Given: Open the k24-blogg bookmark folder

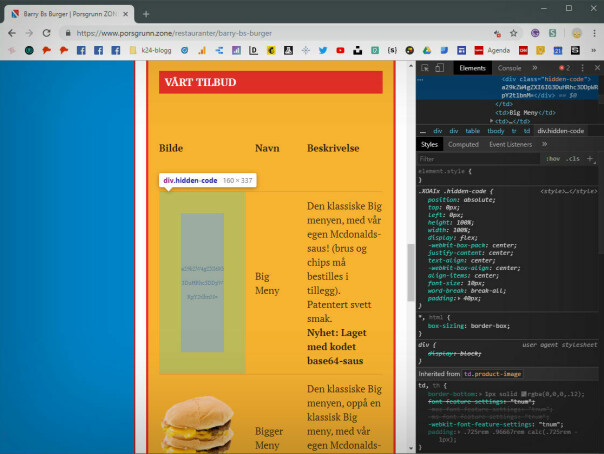Looking at the screenshot, I should click(151, 50).
